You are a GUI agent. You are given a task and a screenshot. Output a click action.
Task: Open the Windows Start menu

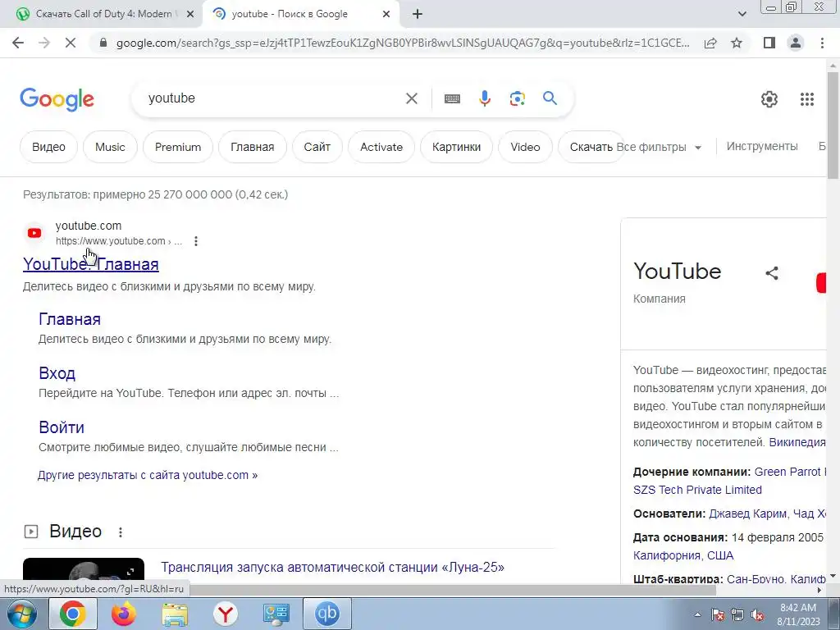pos(21,614)
